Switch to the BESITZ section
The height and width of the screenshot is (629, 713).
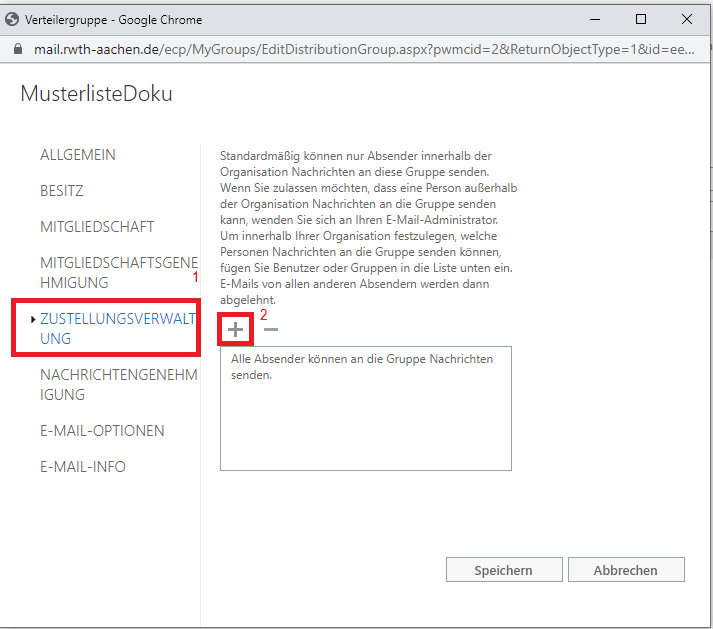point(62,191)
